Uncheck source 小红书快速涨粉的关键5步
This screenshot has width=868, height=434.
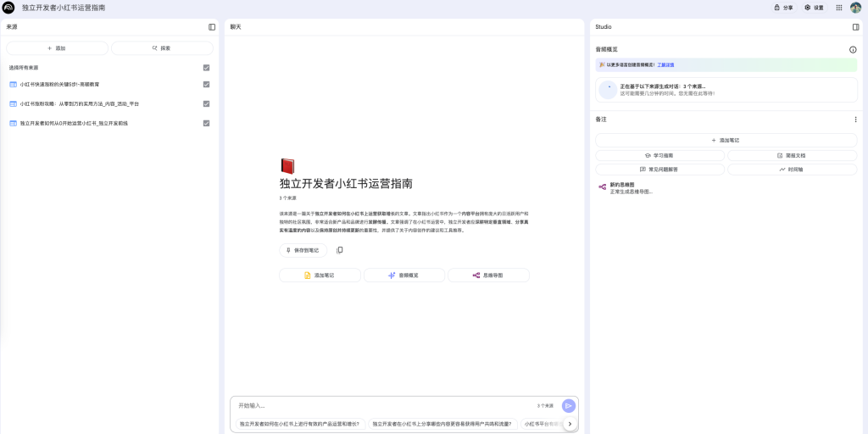[x=207, y=84]
